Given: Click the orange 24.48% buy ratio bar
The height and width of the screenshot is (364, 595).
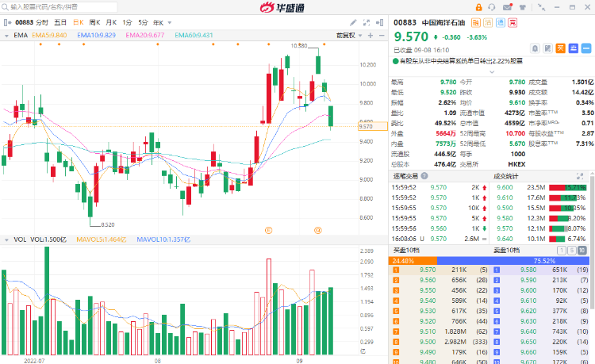Looking at the screenshot, I should click(413, 261).
